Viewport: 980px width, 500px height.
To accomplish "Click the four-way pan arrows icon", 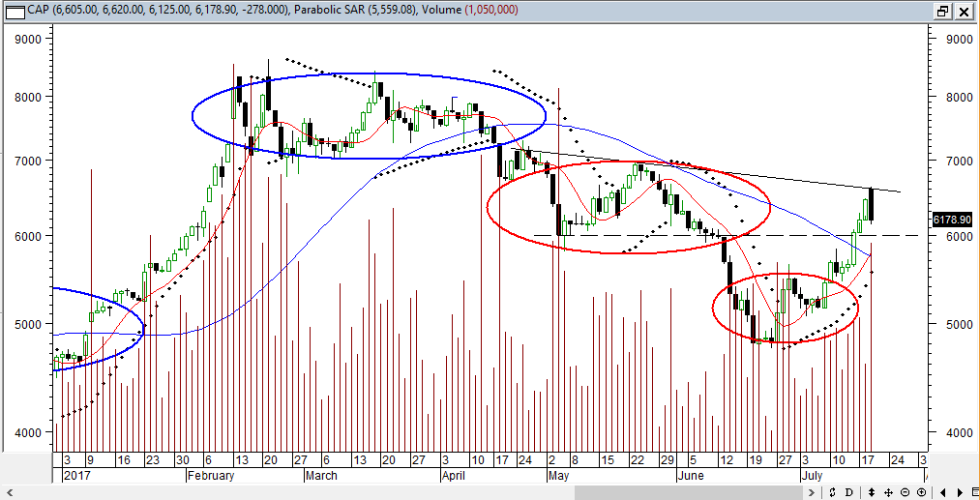I will click(x=888, y=492).
